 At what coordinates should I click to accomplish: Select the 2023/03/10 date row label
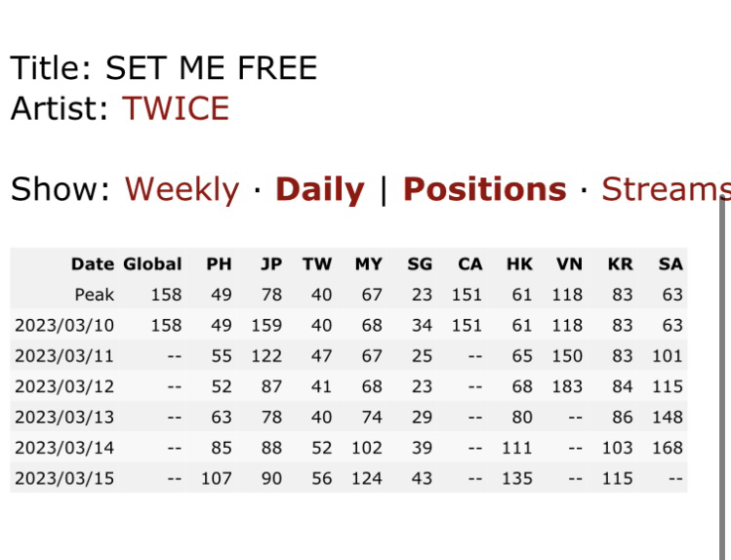(63, 325)
